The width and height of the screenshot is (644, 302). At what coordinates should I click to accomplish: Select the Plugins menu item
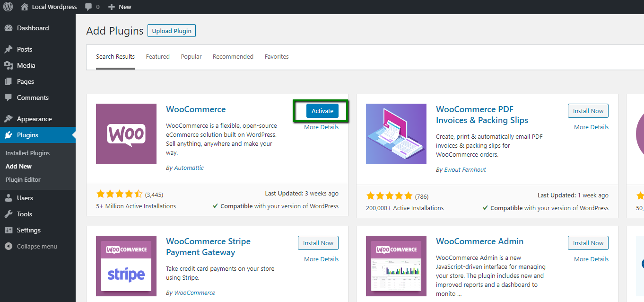[x=38, y=135]
